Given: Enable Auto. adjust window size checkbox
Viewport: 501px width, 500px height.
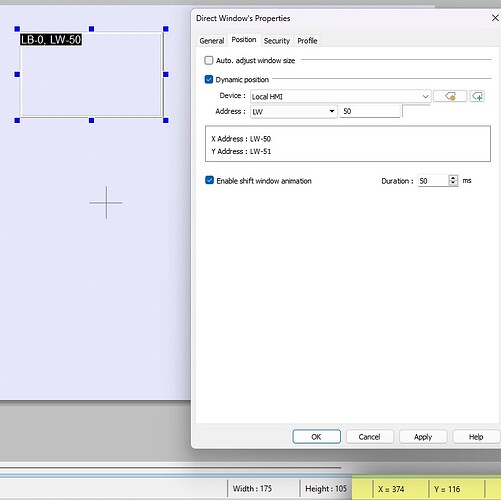Looking at the screenshot, I should 209,60.
